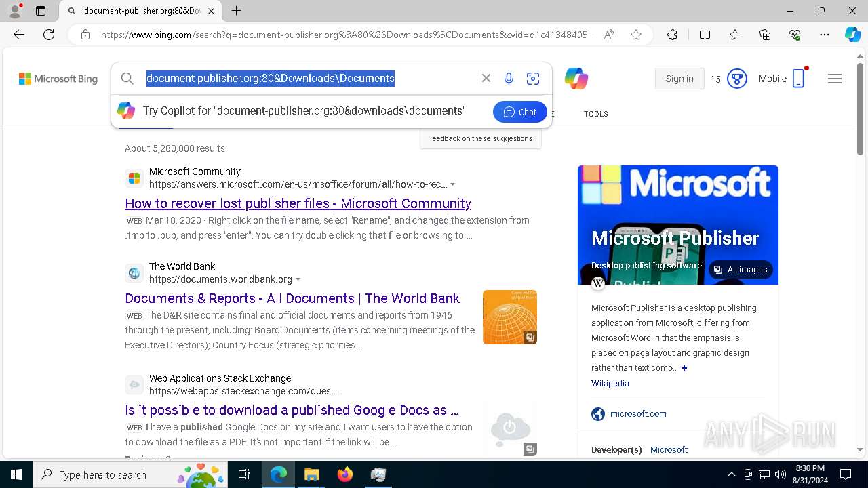This screenshot has height=488, width=868.
Task: Start voice search with microphone icon
Action: 509,79
